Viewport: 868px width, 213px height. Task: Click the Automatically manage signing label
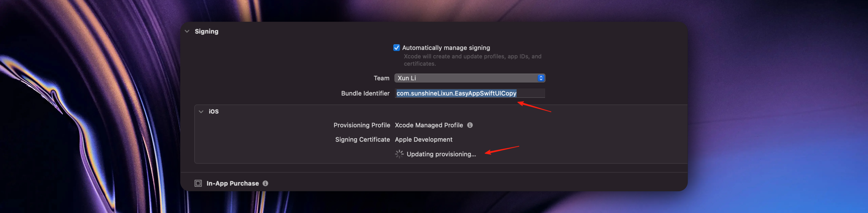click(x=446, y=48)
